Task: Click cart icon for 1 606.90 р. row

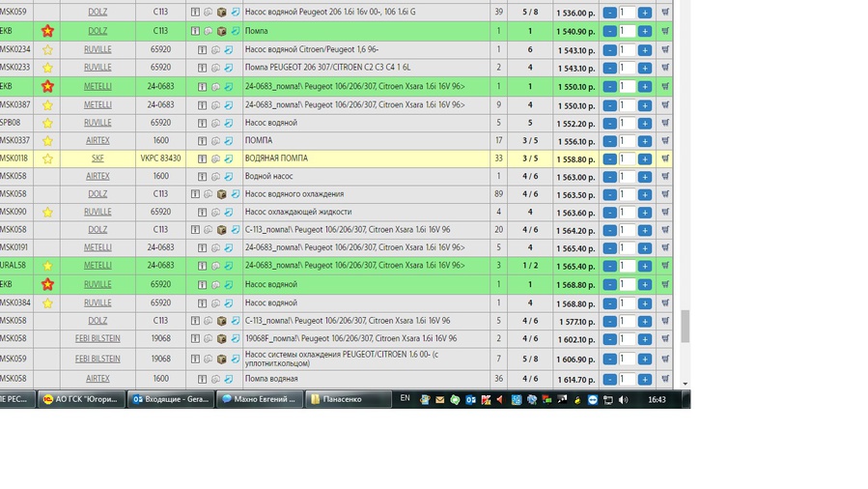Action: coord(665,359)
